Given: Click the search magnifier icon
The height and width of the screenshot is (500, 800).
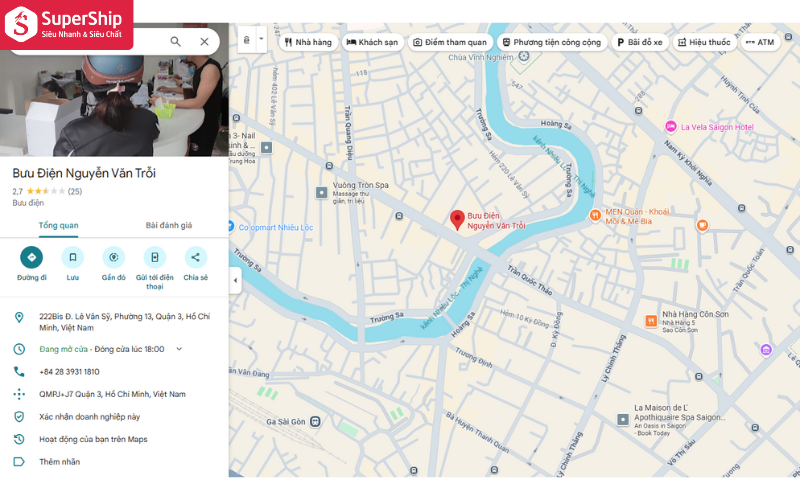Looking at the screenshot, I should [x=175, y=41].
